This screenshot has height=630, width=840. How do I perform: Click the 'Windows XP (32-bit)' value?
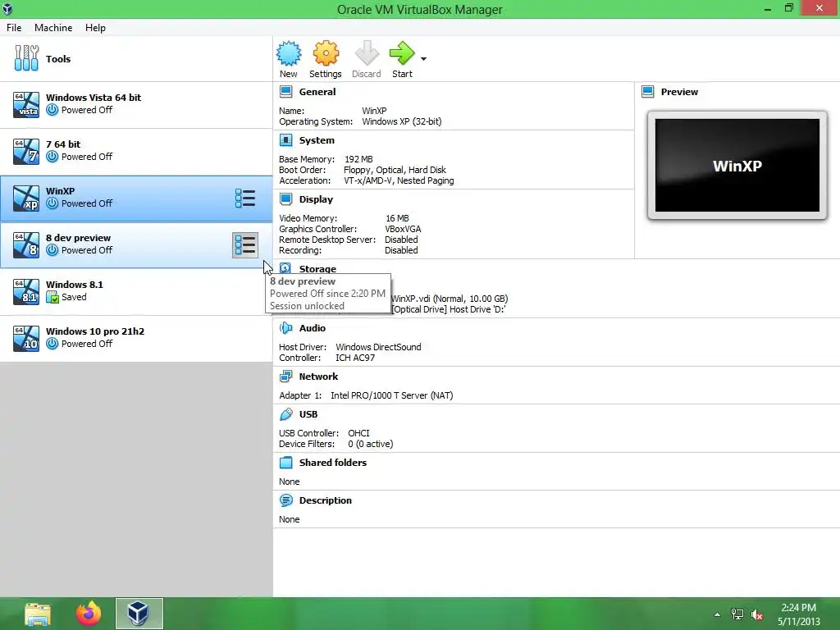click(402, 121)
